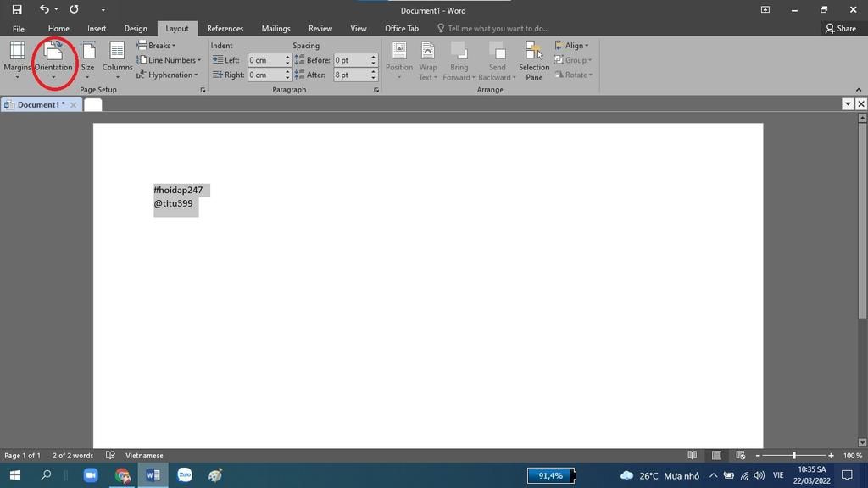This screenshot has height=488, width=868.
Task: Open the File menu
Action: point(19,28)
